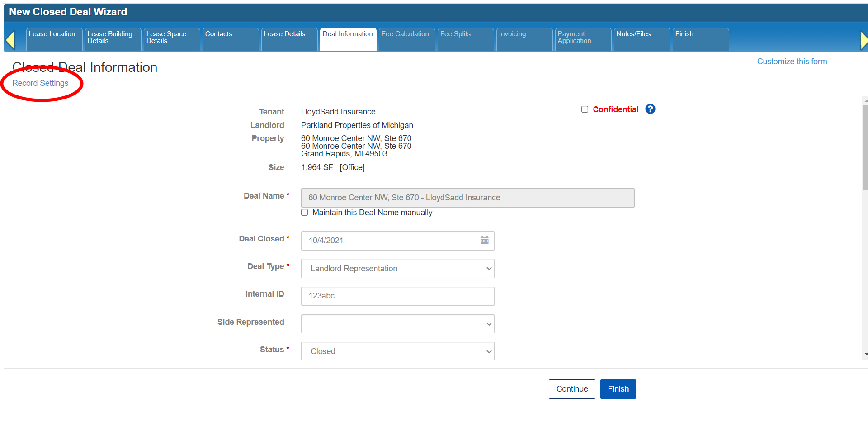The width and height of the screenshot is (868, 426).
Task: Click the Confidential help question mark icon
Action: point(650,109)
